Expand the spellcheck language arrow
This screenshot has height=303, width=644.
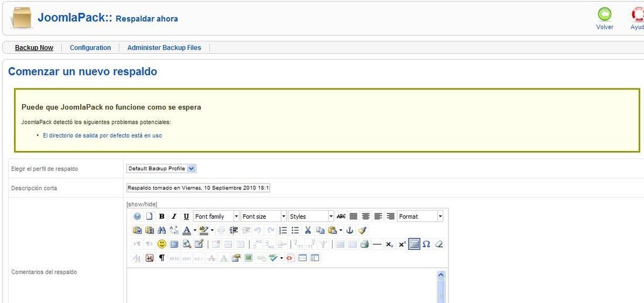pyautogui.click(x=282, y=258)
